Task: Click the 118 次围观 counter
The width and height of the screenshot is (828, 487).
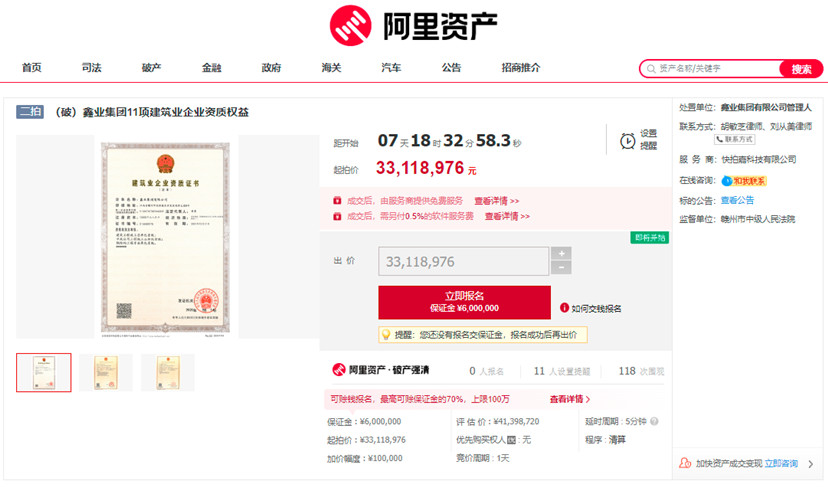Action: (641, 371)
